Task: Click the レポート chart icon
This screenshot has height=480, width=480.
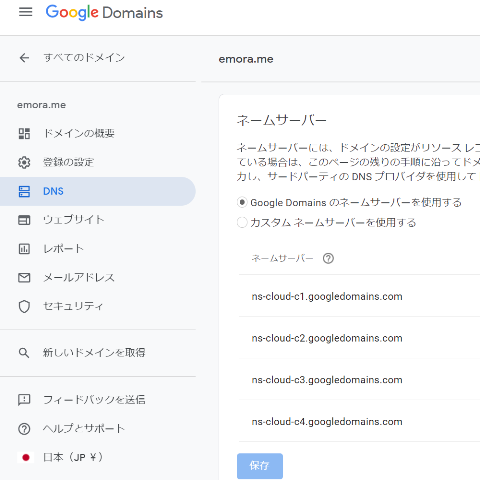Action: (24, 249)
